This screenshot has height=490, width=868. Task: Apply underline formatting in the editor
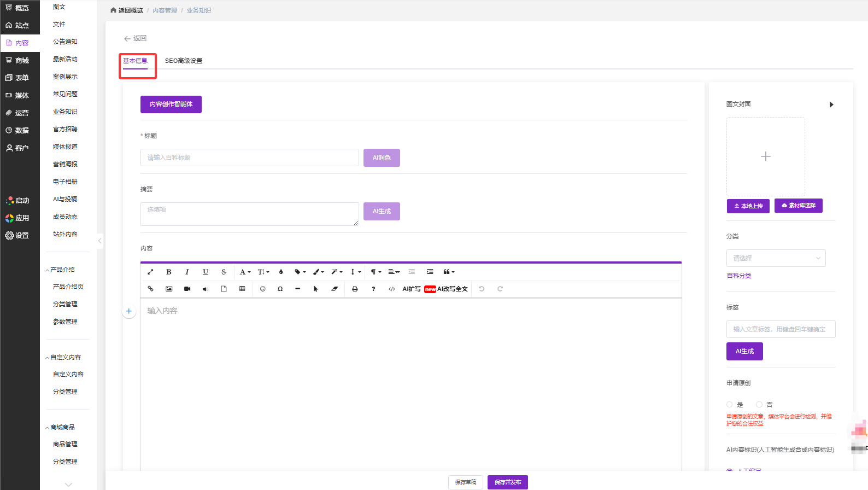coord(206,272)
